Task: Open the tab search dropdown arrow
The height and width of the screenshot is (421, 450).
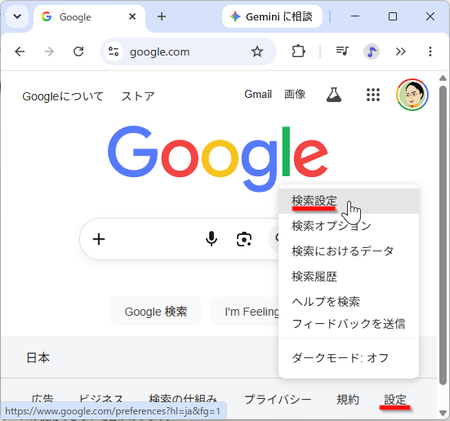Action: (x=17, y=16)
